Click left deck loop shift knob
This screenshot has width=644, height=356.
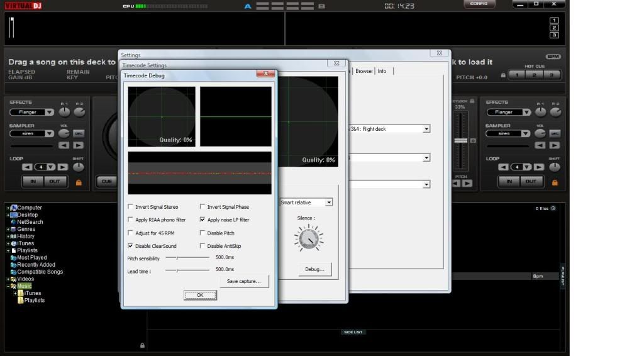click(x=79, y=167)
